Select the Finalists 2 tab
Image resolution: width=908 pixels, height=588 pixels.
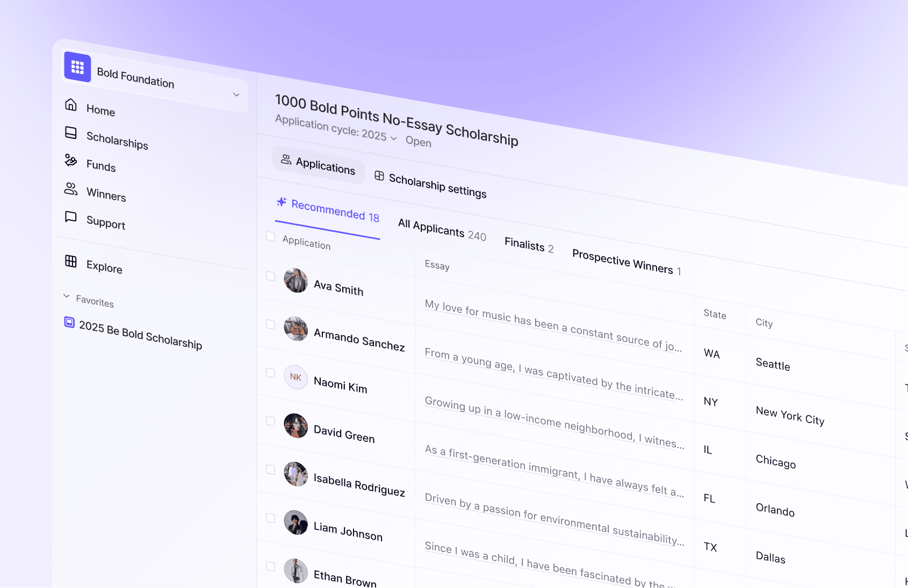[x=529, y=245]
